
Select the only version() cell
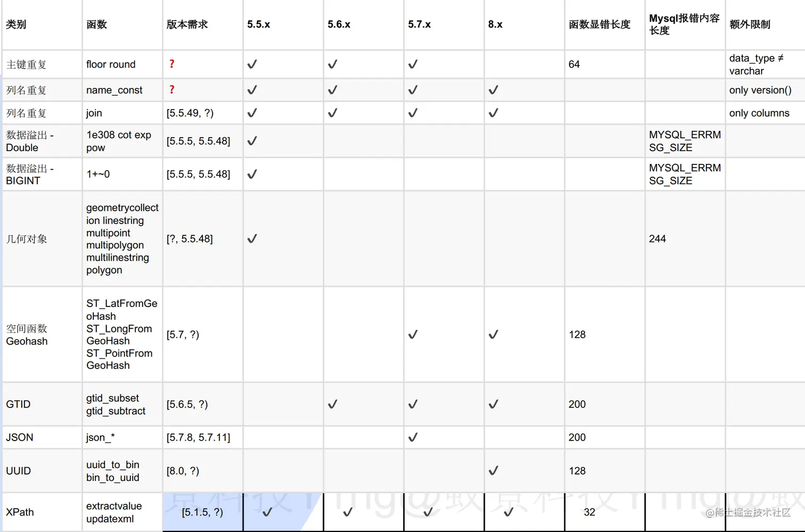[x=766, y=90]
